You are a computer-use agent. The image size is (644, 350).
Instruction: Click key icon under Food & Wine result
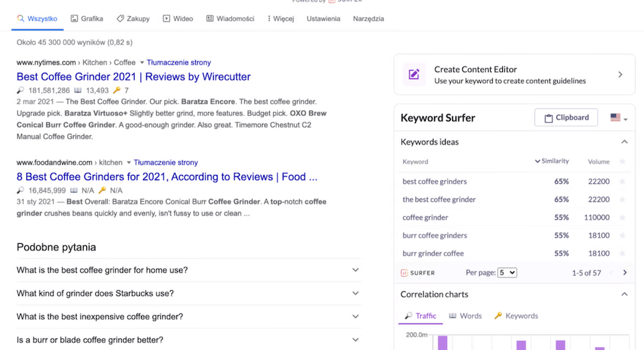pyautogui.click(x=102, y=190)
